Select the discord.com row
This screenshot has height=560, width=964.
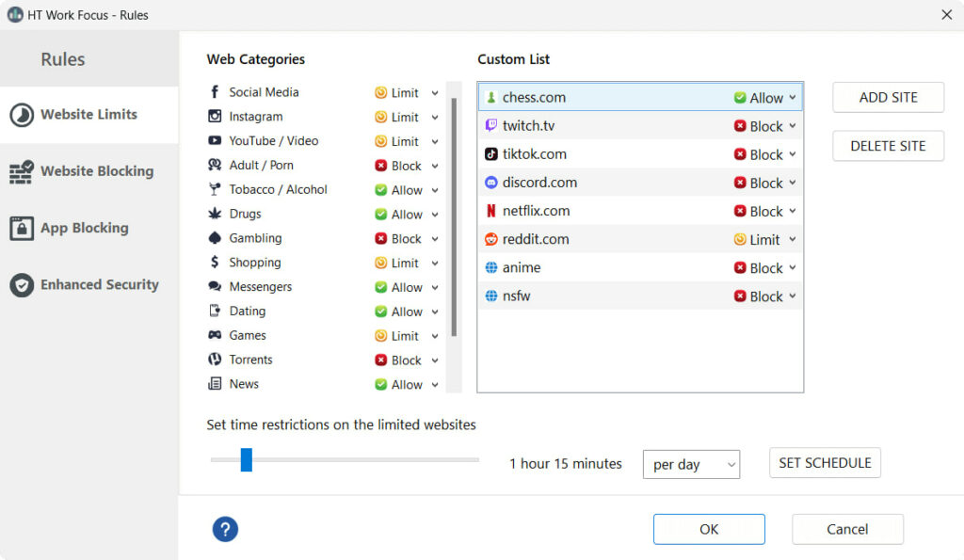[640, 183]
